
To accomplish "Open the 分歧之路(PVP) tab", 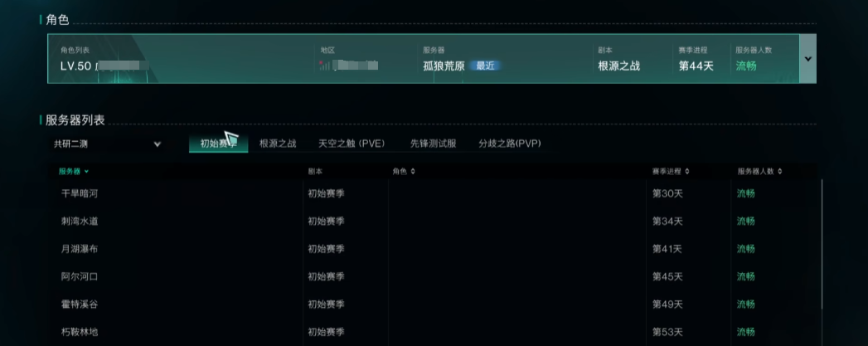I will pos(510,144).
